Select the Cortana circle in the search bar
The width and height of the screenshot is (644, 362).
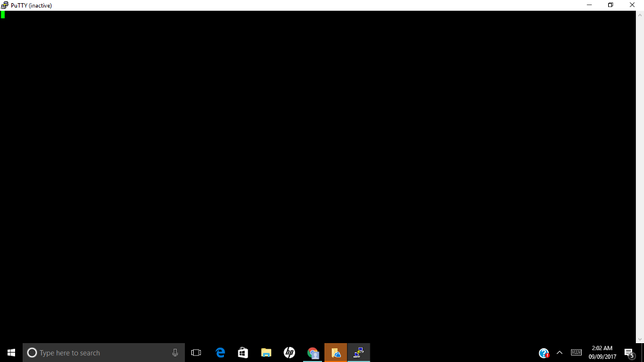point(31,353)
